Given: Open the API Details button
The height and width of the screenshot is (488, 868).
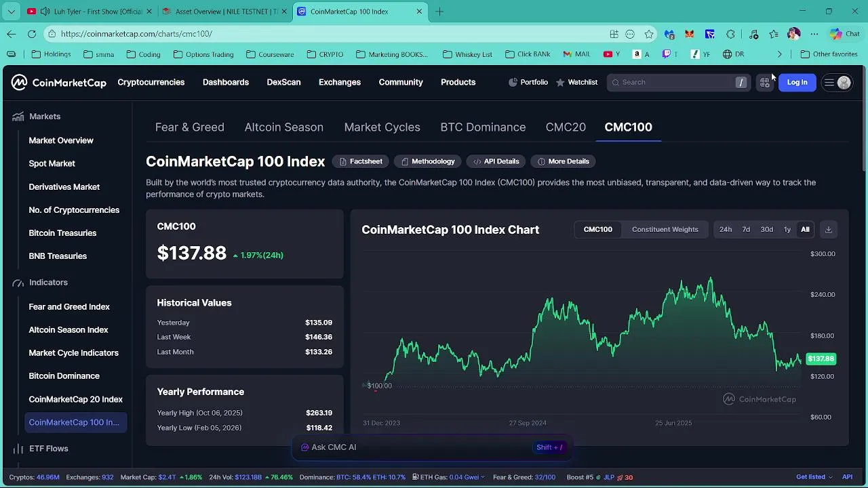Looking at the screenshot, I should (x=496, y=161).
